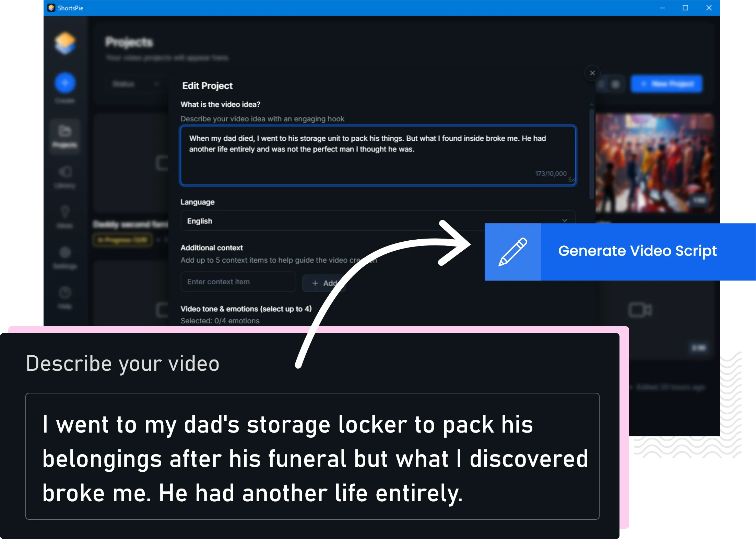Screen dimensions: 756x539
Task: Close the Edit Project dialog
Action: tap(592, 73)
